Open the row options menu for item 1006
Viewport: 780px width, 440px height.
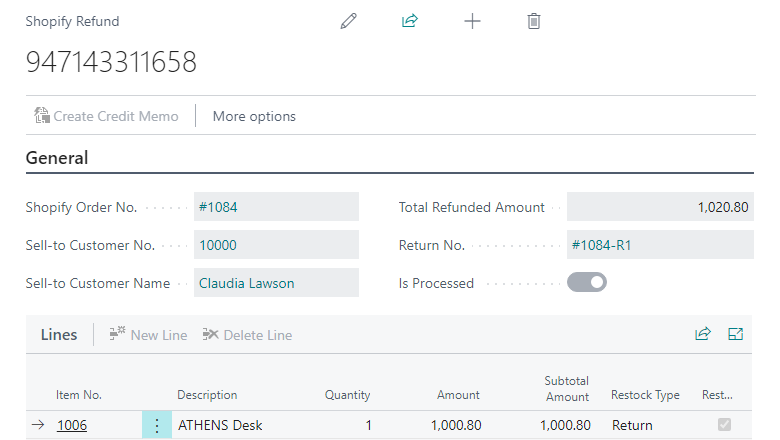(157, 425)
